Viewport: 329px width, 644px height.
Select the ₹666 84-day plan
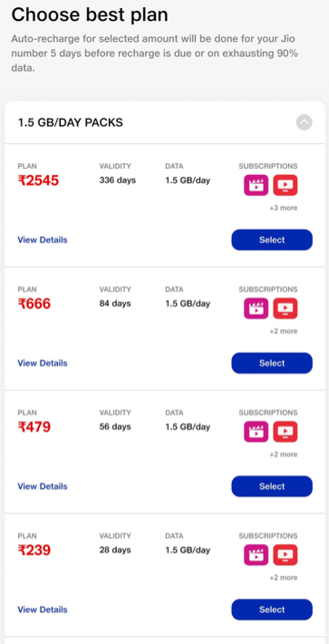[272, 363]
